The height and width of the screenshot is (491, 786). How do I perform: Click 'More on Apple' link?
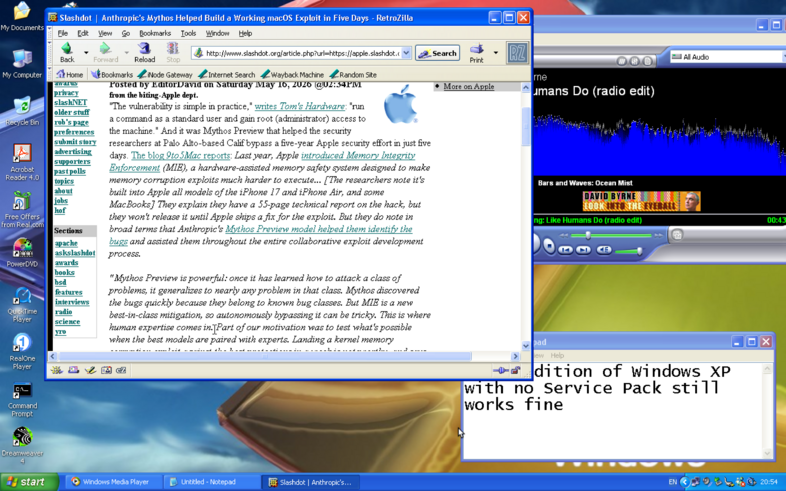469,86
